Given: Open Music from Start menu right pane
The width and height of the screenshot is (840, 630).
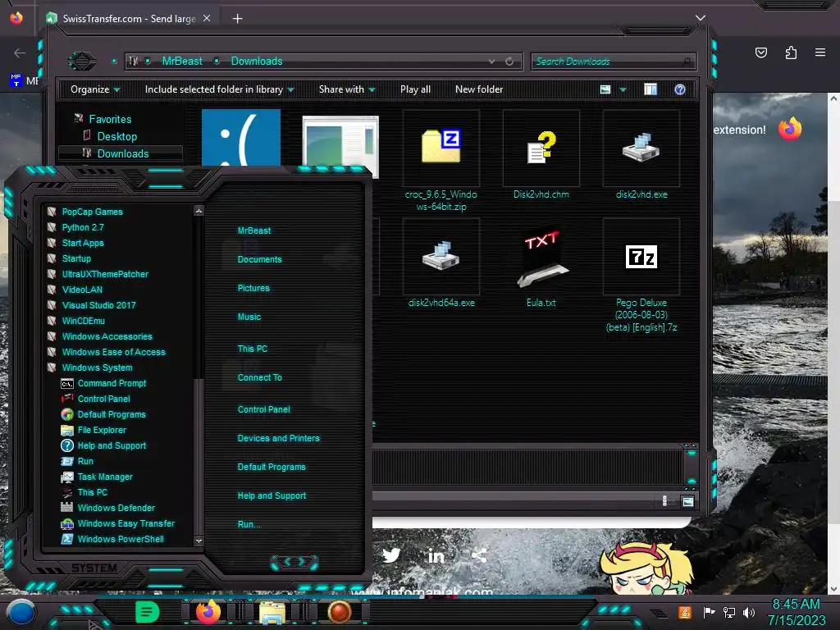Looking at the screenshot, I should [249, 317].
